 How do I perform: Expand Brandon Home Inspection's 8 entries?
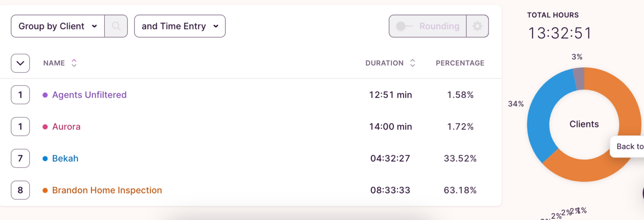20,190
